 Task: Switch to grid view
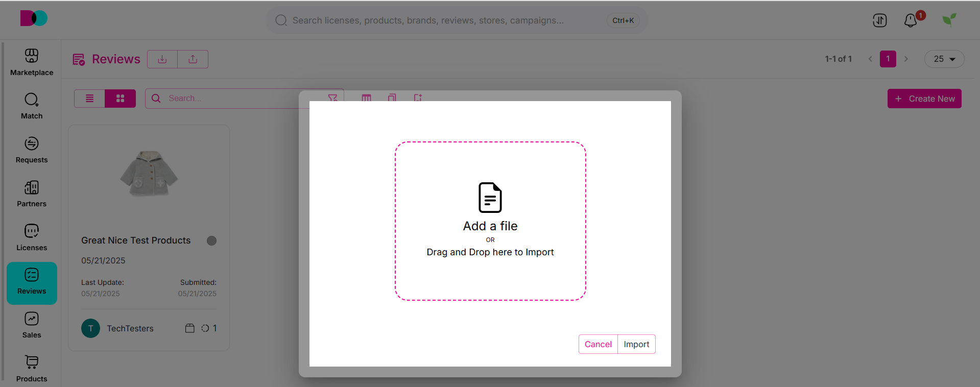click(121, 99)
